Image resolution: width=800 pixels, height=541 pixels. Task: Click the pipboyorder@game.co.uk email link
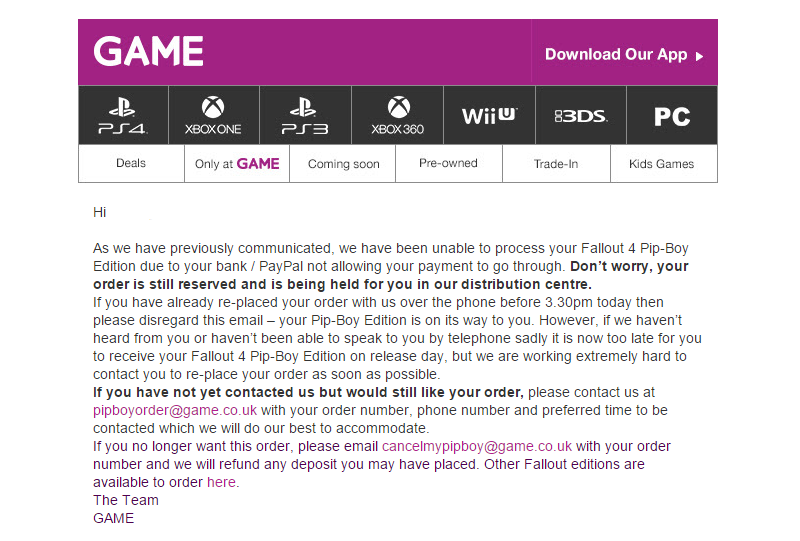tap(175, 410)
